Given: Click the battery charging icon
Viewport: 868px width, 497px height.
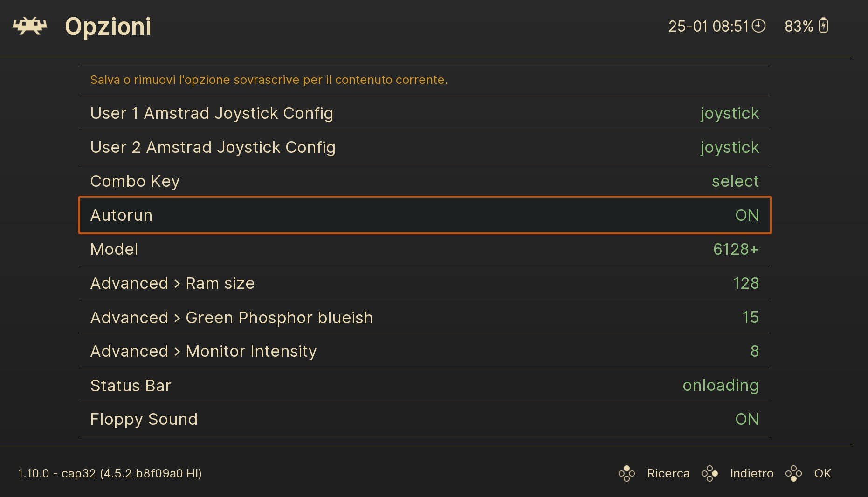Looking at the screenshot, I should click(x=824, y=26).
